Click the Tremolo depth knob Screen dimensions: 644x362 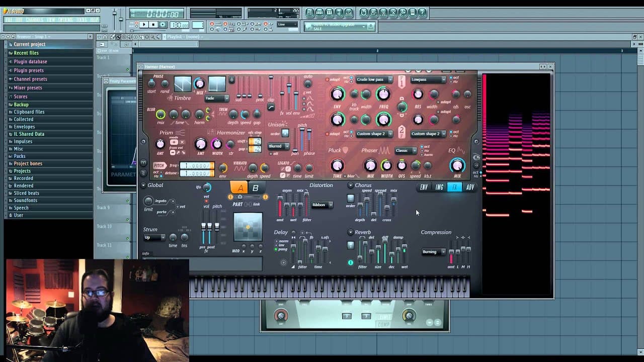pos(233,115)
